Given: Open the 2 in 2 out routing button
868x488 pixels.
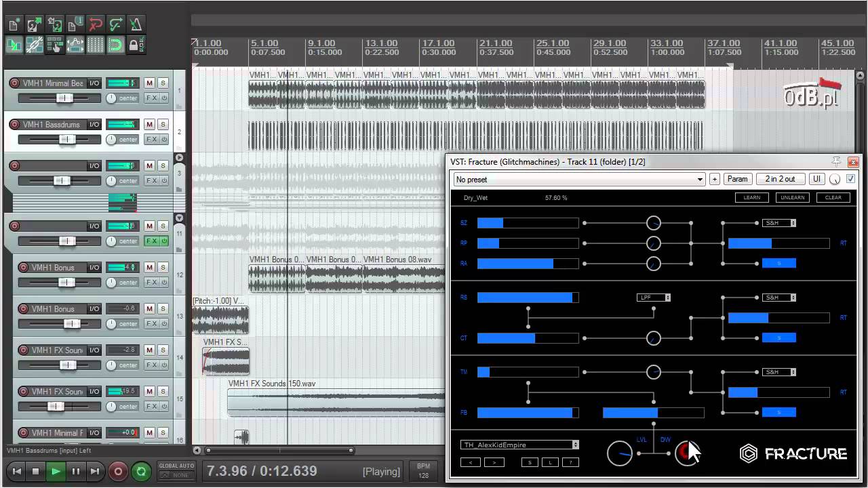Looking at the screenshot, I should (780, 179).
